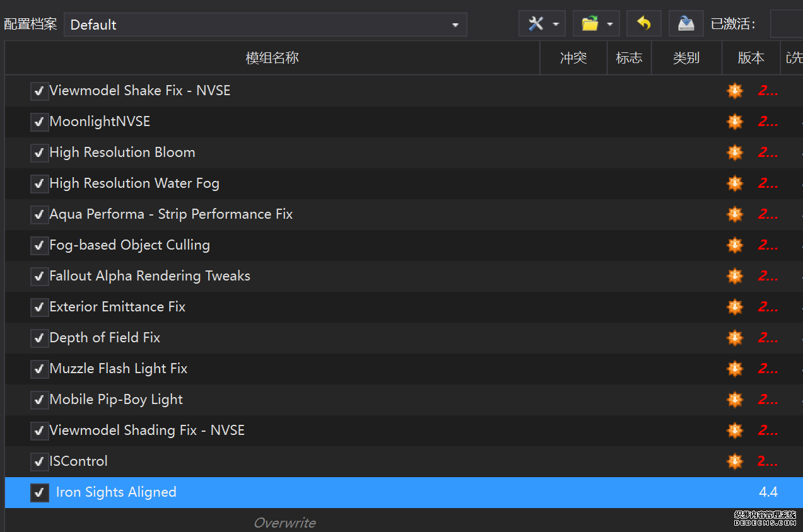
Task: Click the 版本 column header
Action: (x=751, y=58)
